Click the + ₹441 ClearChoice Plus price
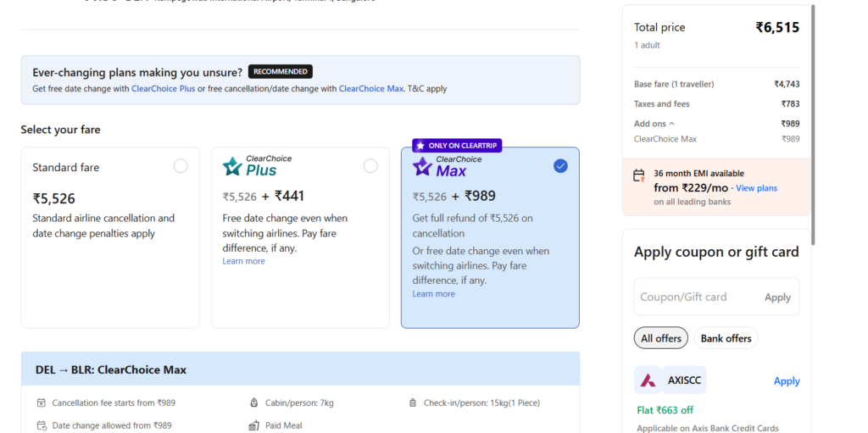Viewport: 868px width, 433px height. tap(282, 196)
